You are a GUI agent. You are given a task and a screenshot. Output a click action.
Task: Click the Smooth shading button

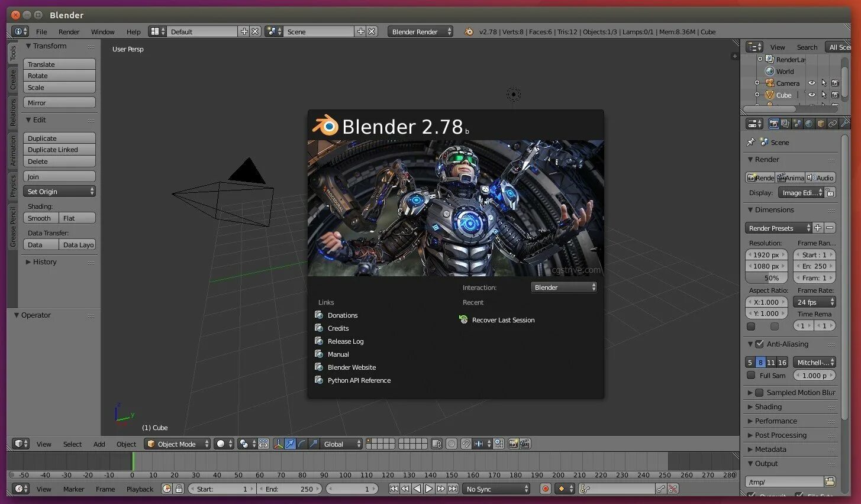[x=41, y=218]
